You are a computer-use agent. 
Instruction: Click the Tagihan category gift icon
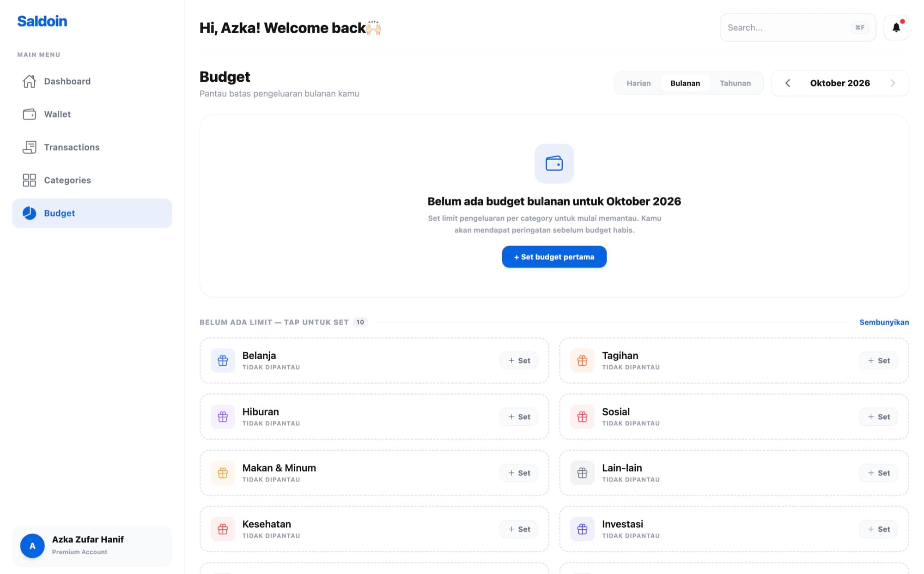582,361
